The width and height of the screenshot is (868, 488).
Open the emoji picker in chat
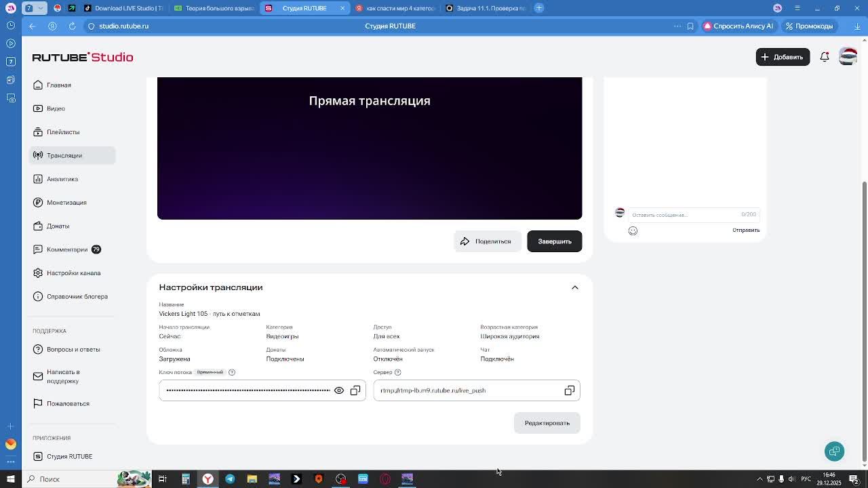[x=633, y=230]
